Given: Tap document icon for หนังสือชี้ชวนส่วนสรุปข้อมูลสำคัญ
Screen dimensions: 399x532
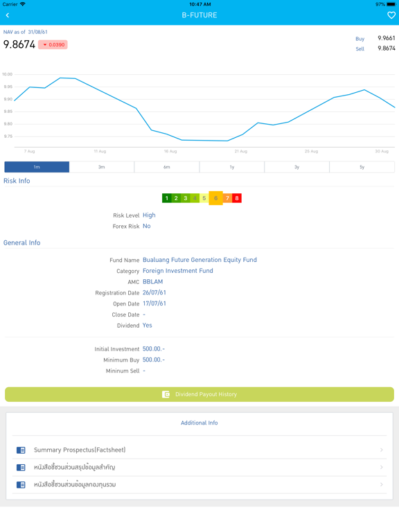Looking at the screenshot, I should [21, 467].
